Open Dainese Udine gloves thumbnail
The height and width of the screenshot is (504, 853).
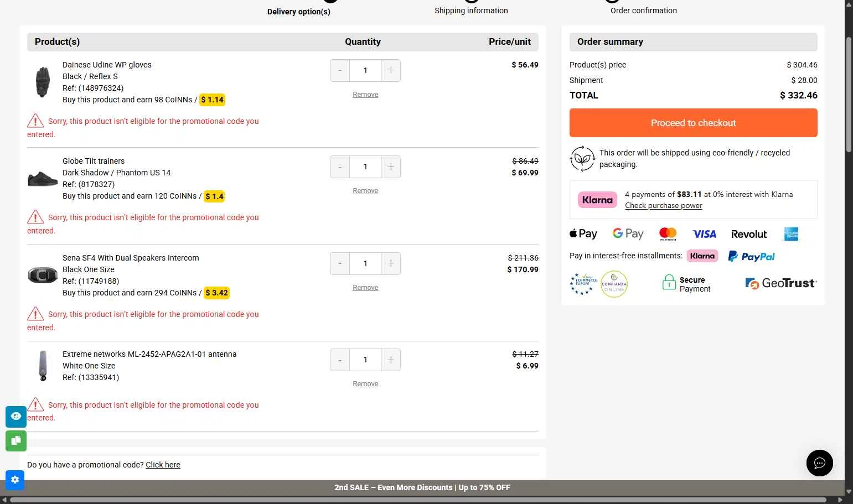(43, 82)
